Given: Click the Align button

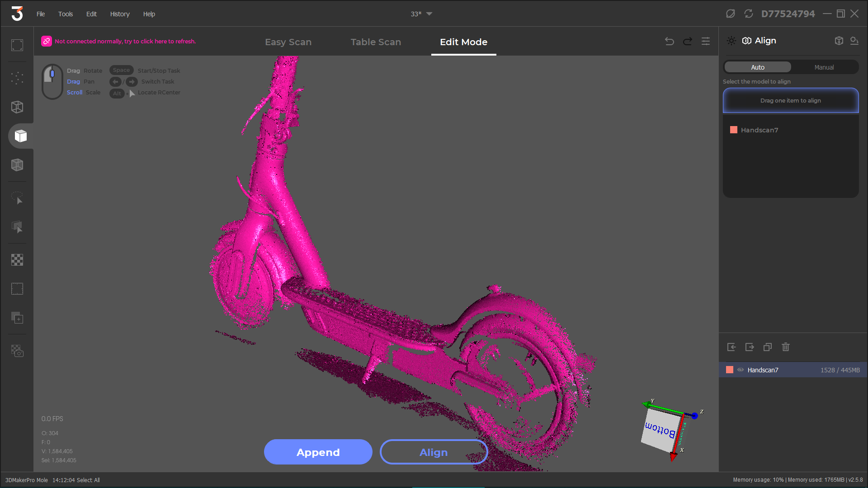Looking at the screenshot, I should point(433,452).
